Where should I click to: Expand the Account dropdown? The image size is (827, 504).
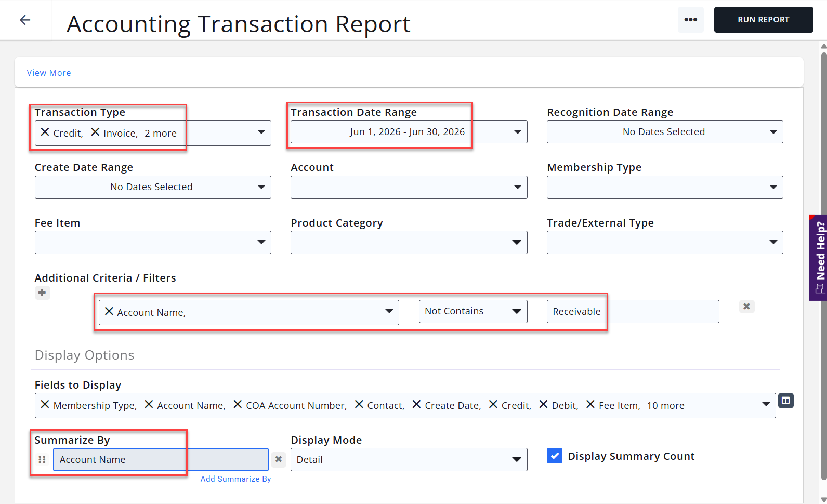click(409, 187)
